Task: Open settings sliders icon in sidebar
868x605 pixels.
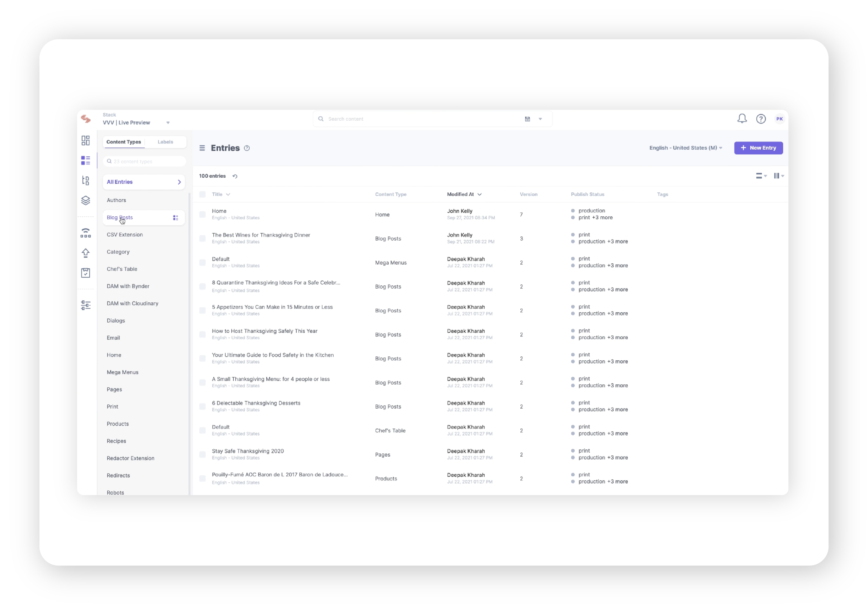Action: 85,305
